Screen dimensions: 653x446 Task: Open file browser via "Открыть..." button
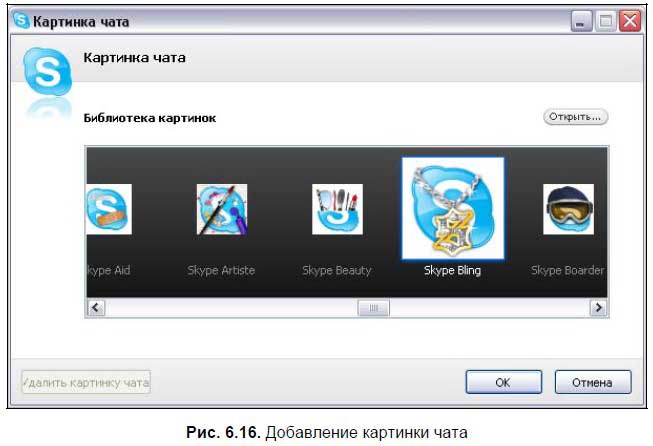click(575, 117)
